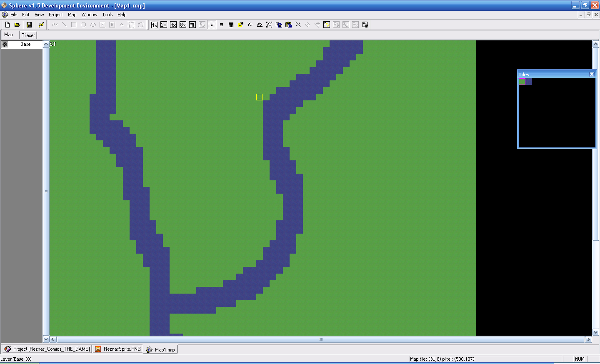Switch to the ReznasSprite.PNG tab

pyautogui.click(x=118, y=349)
